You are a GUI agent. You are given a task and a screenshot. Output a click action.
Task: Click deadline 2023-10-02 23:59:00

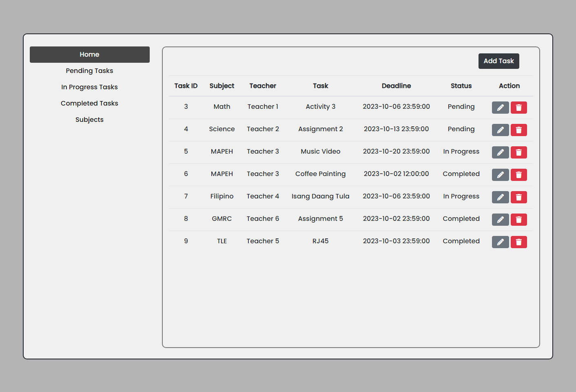[396, 219]
